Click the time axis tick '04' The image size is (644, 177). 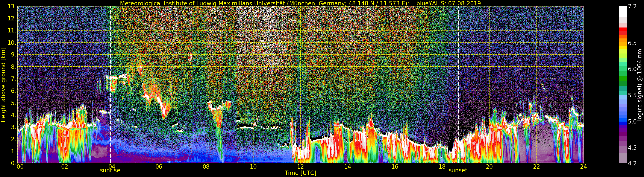point(112,166)
